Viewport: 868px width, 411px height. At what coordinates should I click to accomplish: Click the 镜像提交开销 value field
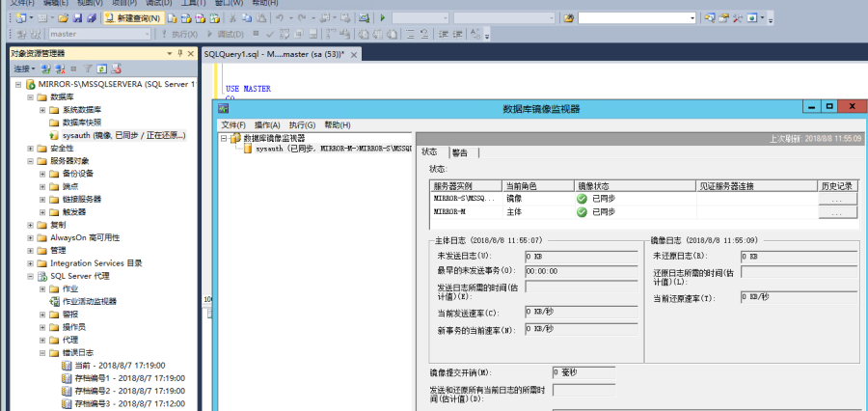click(x=583, y=372)
